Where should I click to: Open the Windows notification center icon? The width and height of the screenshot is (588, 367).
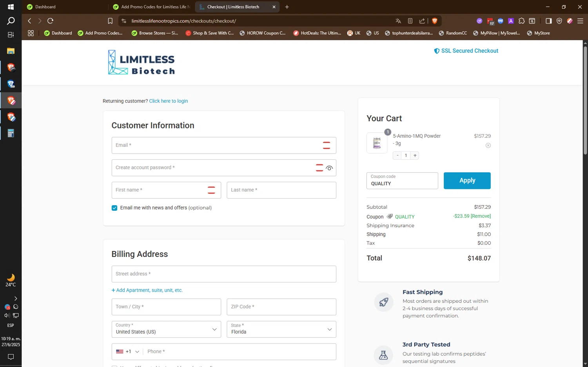coord(11,357)
